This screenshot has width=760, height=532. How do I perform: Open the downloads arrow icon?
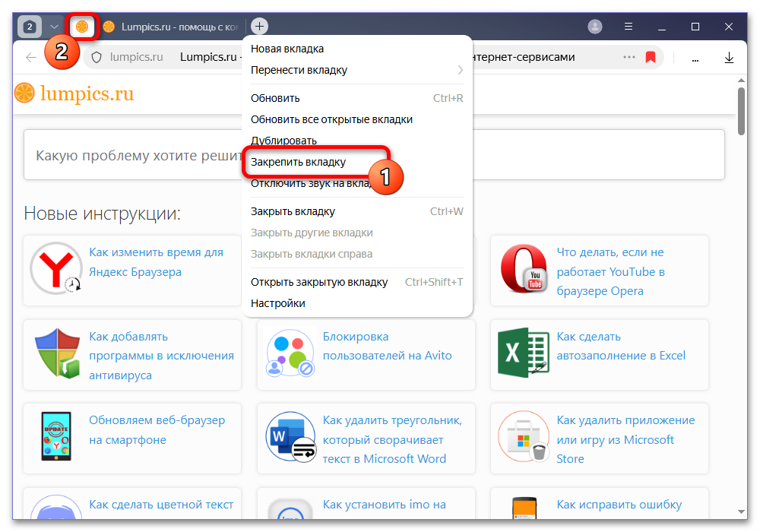729,58
